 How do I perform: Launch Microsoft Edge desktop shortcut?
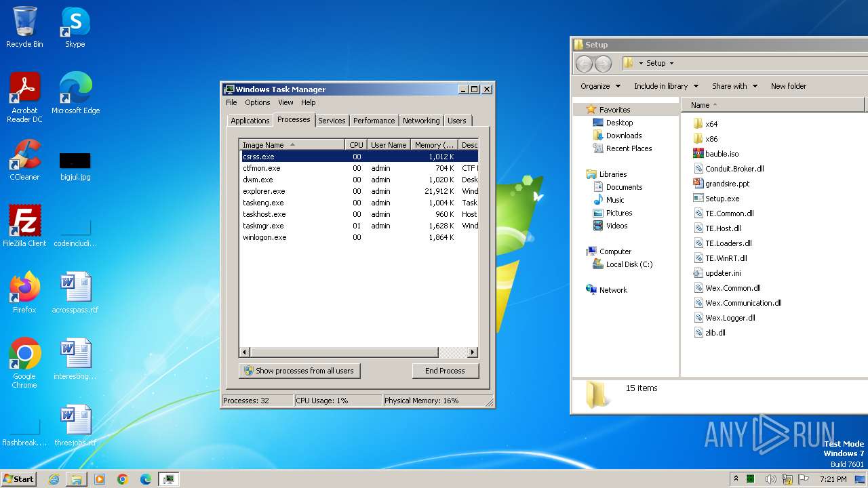click(x=75, y=94)
